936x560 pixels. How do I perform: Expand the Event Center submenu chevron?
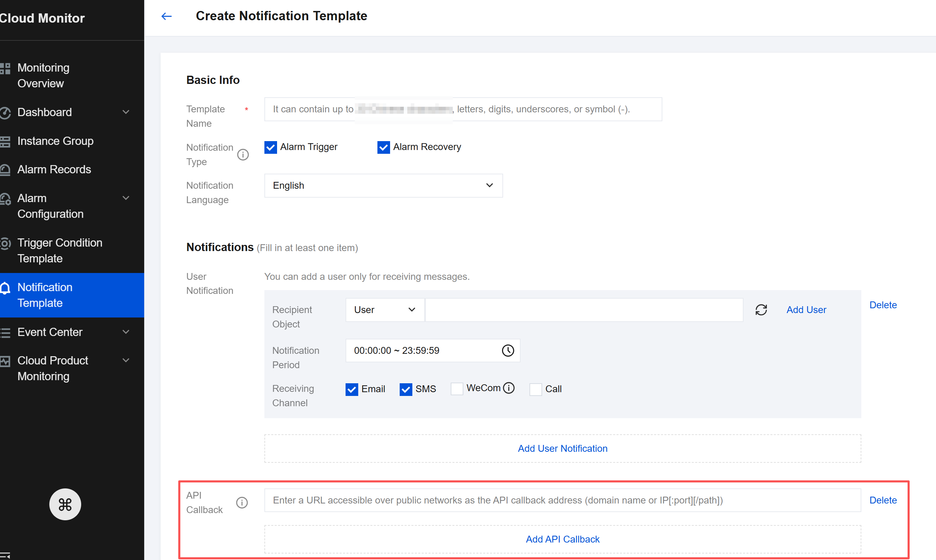(x=126, y=332)
